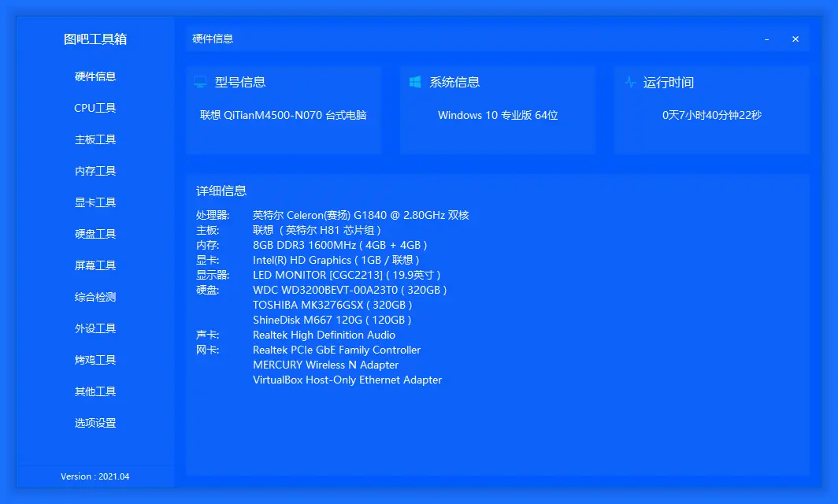
Task: Click the Windows 10 专业版 64位 text
Action: [498, 115]
